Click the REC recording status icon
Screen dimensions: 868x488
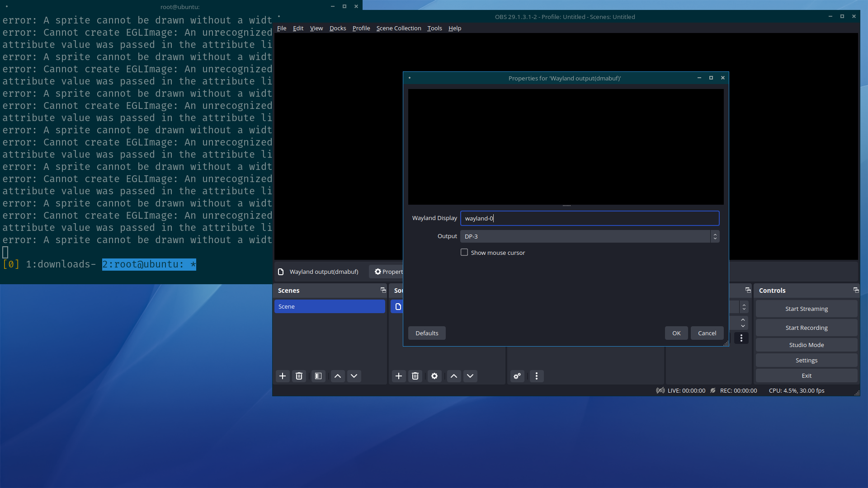pyautogui.click(x=713, y=390)
